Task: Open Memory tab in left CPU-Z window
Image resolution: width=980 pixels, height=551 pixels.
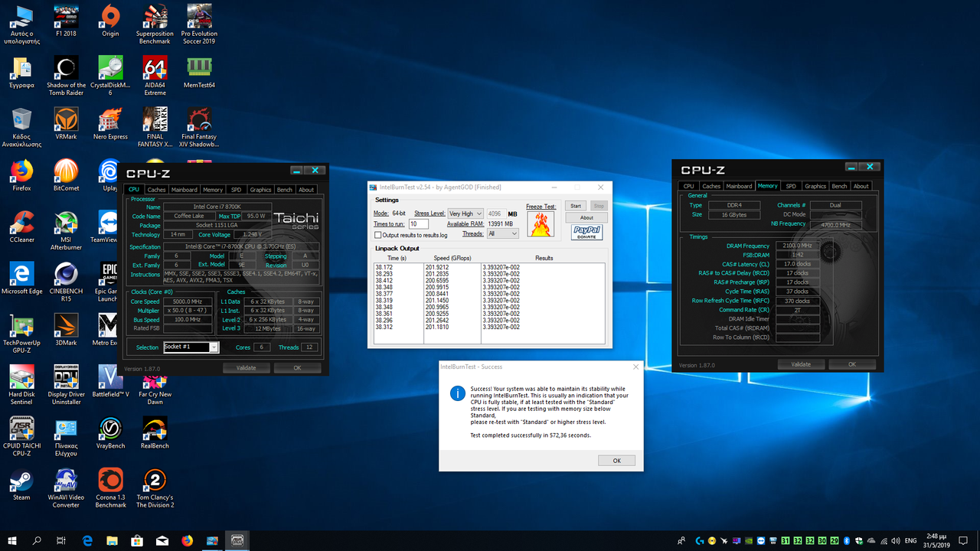Action: click(x=212, y=190)
